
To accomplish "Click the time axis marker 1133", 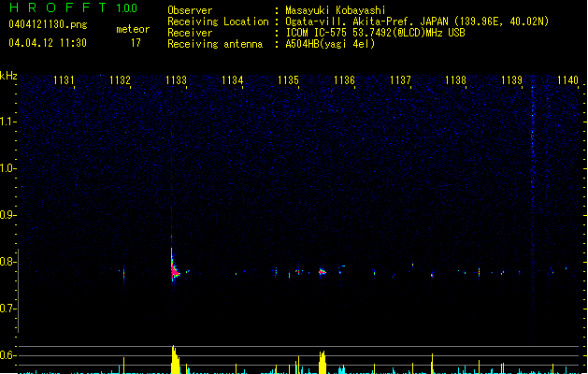I will 176,79.
